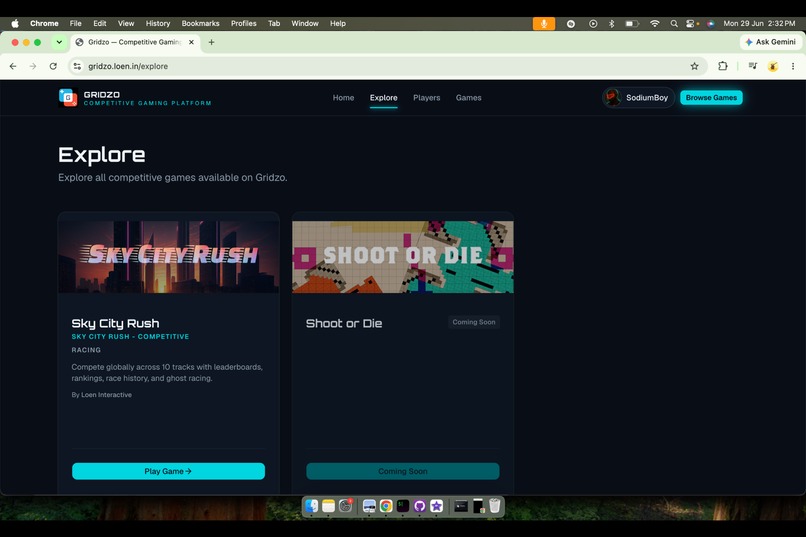Navigate to the Games page
This screenshot has height=537, width=806.
click(x=469, y=98)
